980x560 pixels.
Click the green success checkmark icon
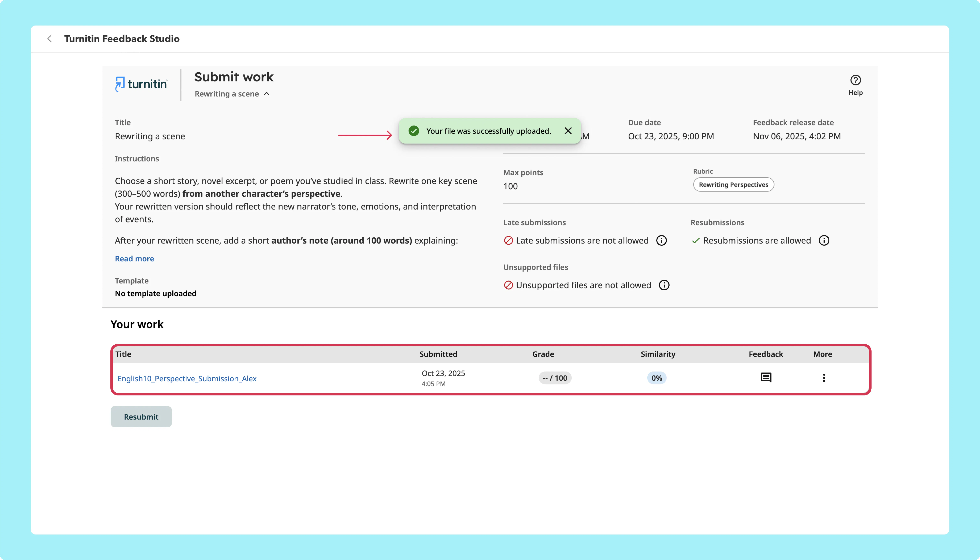[x=414, y=131]
